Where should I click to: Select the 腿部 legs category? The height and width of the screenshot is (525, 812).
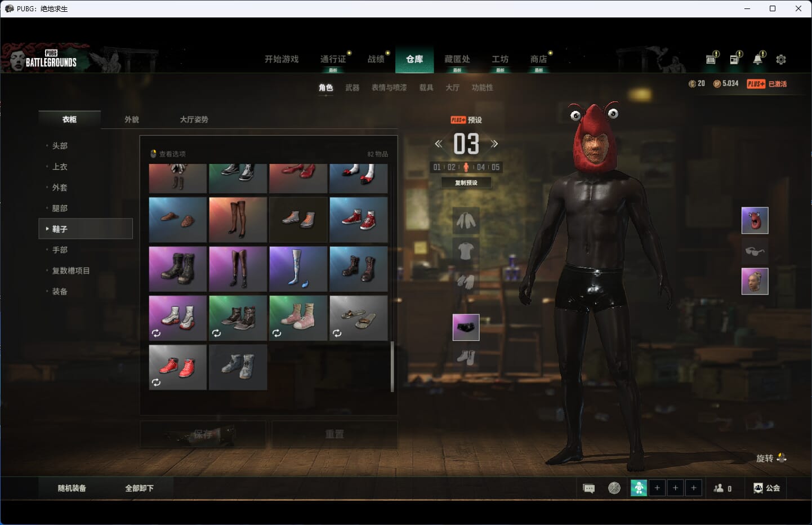(x=86, y=208)
